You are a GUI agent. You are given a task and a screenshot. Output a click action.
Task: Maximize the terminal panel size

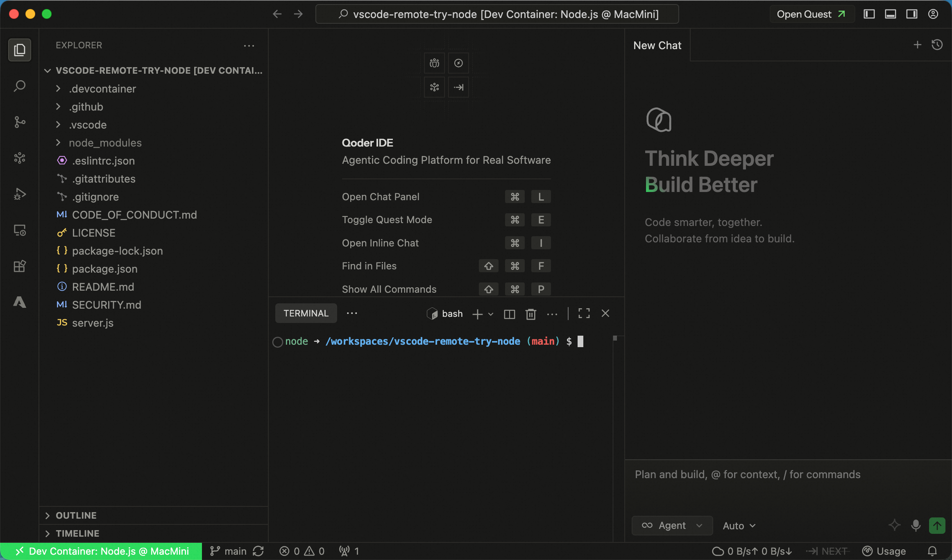[x=584, y=314]
